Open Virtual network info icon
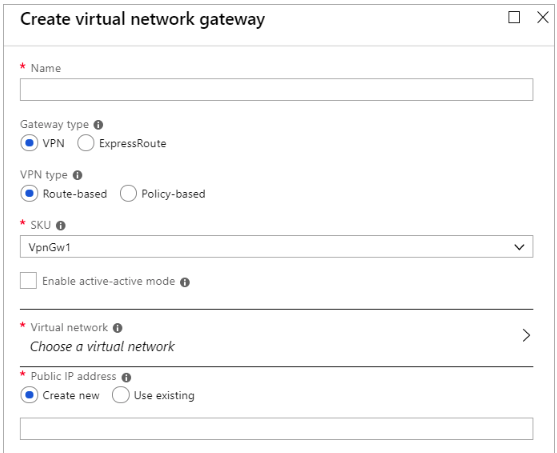The height and width of the screenshot is (453, 557). tap(118, 328)
